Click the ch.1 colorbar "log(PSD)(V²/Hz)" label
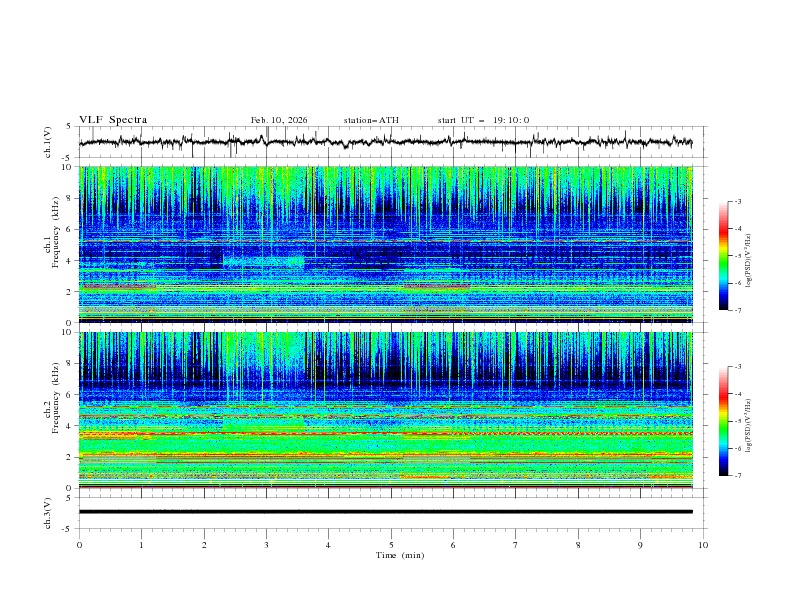The width and height of the screenshot is (792, 612). pos(748,261)
